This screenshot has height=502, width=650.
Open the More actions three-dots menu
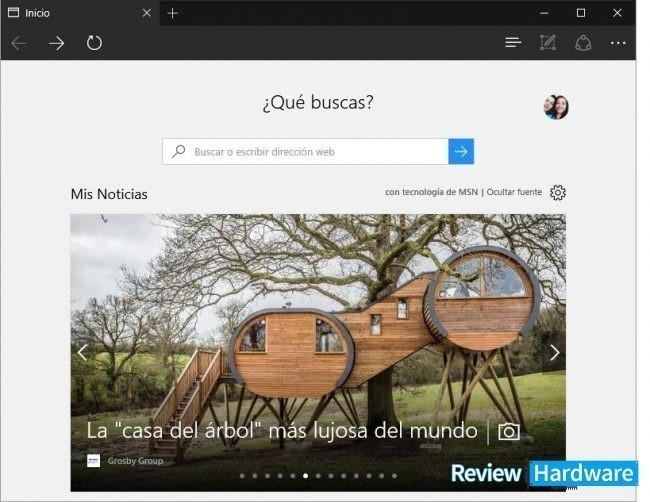pyautogui.click(x=618, y=43)
